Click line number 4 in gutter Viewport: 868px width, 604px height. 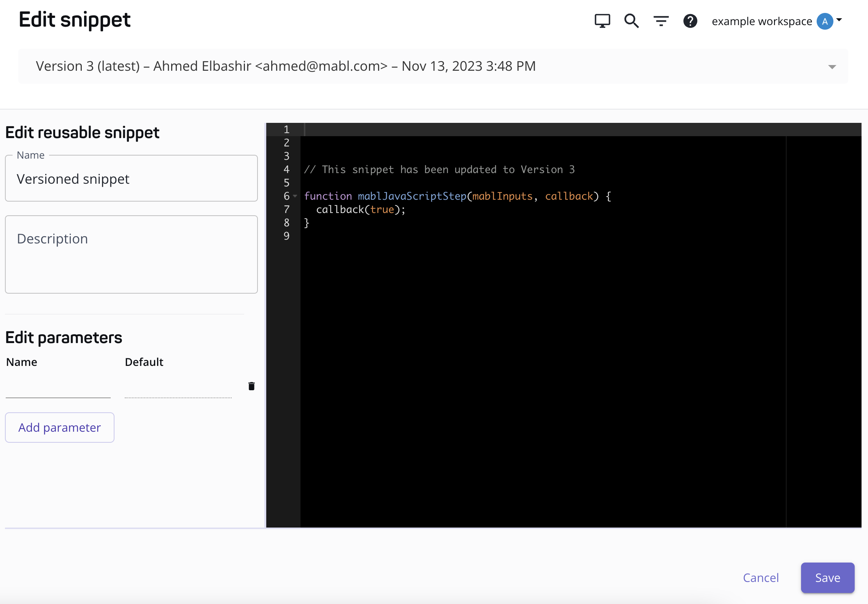pos(286,170)
